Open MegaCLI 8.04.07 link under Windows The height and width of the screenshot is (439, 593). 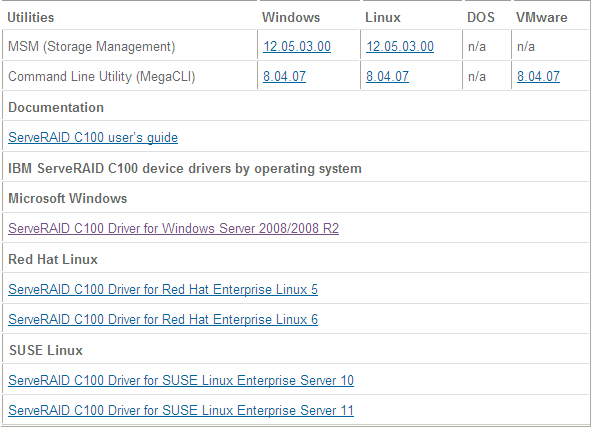pos(284,76)
